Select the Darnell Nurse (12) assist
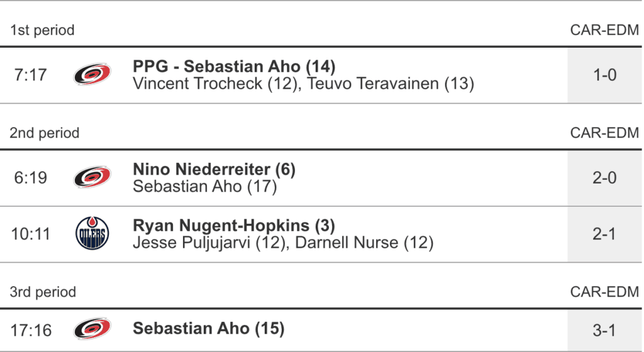Viewport: 644px width, 352px height. tap(364, 242)
